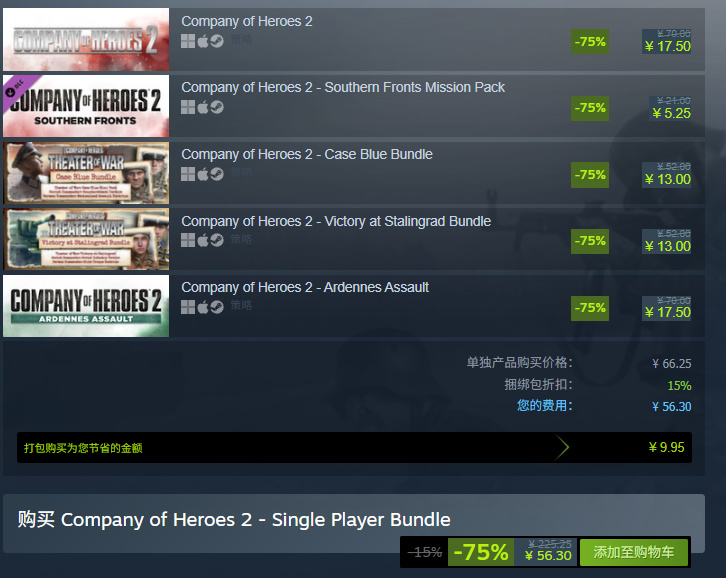Viewport: 726px width, 578px height.
Task: Click SteamOS icon under Case Blue Bundle
Action: [217, 174]
